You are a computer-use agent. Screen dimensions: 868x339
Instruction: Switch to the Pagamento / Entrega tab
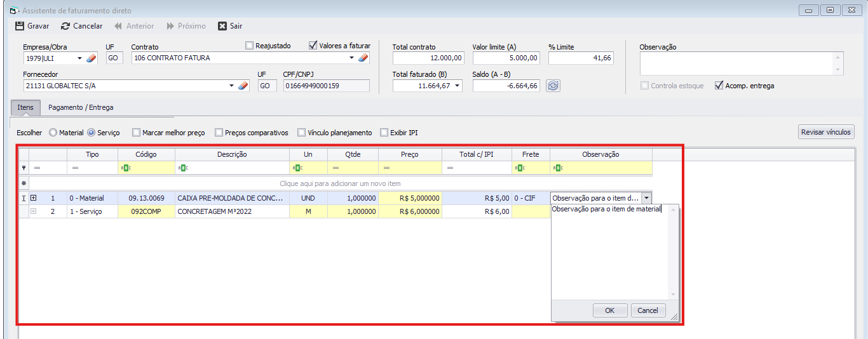[81, 108]
